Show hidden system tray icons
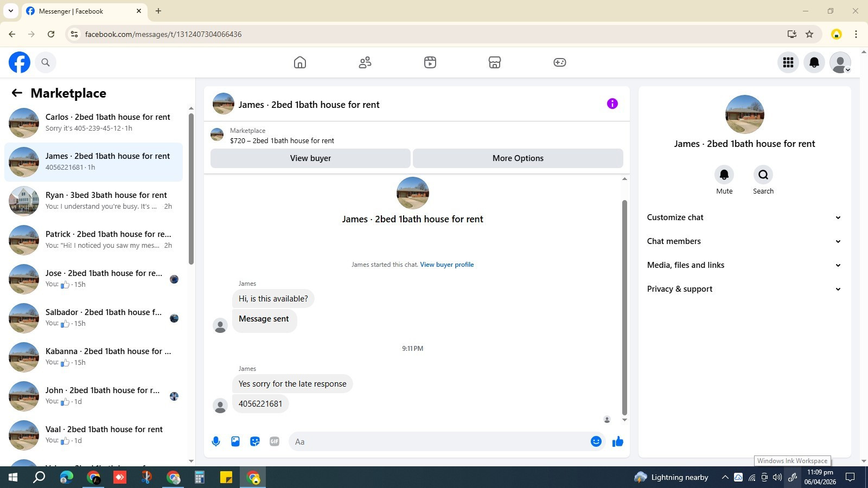 725,477
